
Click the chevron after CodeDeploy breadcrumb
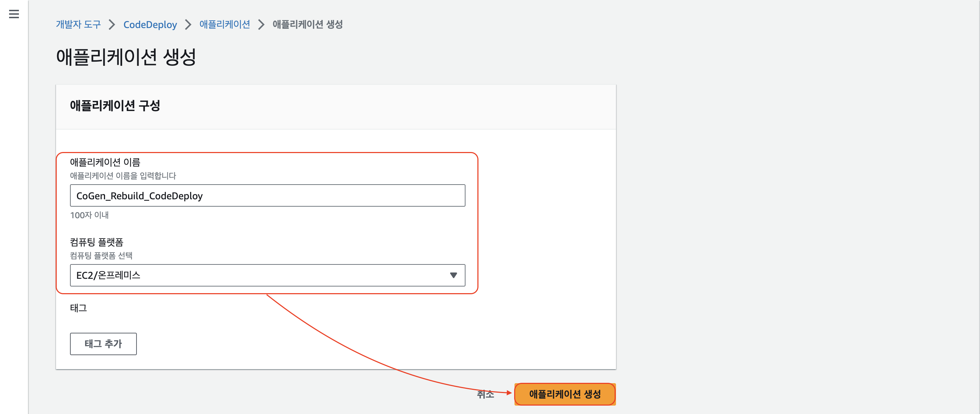188,25
